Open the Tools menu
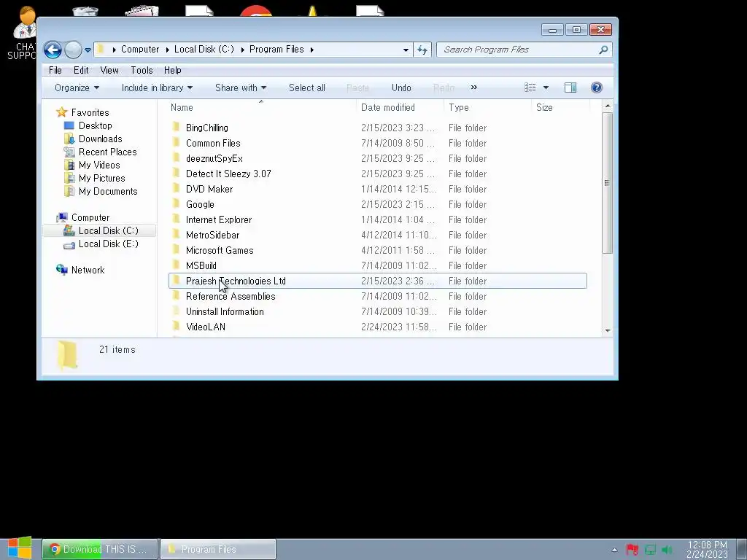Image resolution: width=747 pixels, height=560 pixels. click(142, 70)
